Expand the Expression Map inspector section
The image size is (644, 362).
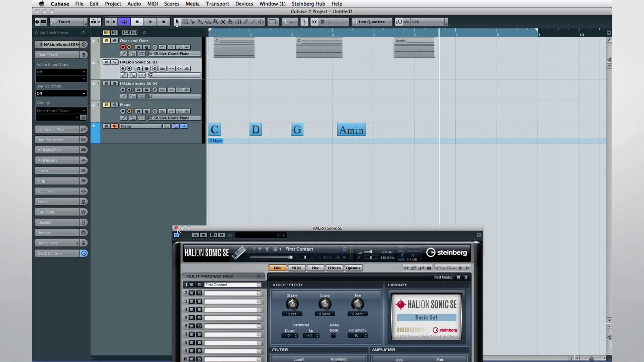click(x=61, y=129)
